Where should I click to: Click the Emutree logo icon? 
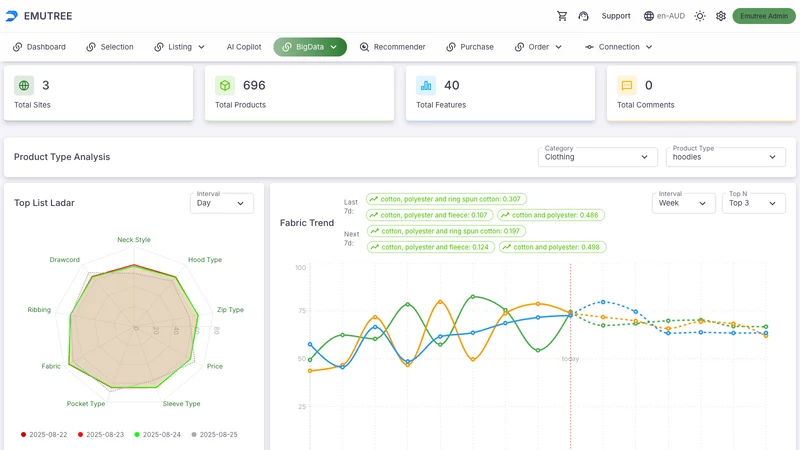click(x=12, y=16)
